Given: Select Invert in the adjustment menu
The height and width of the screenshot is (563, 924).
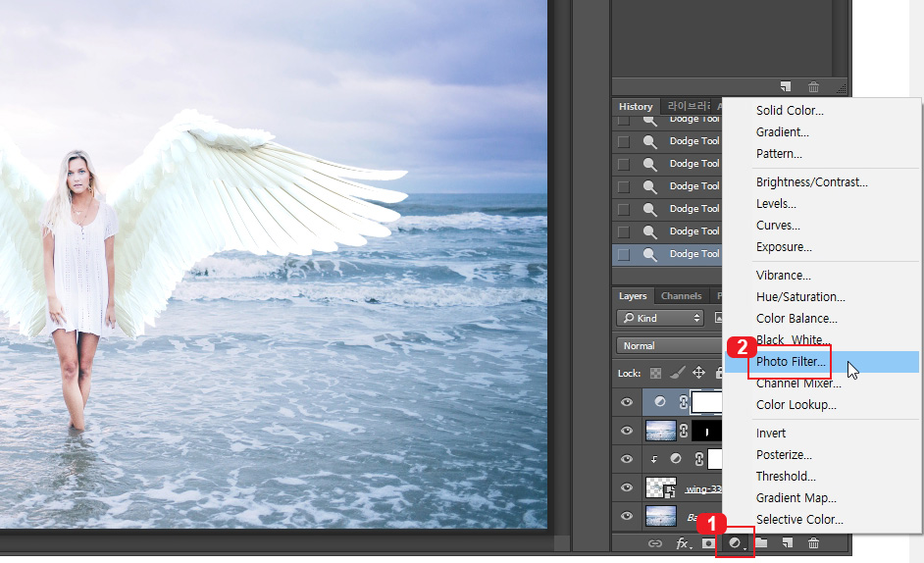Looking at the screenshot, I should (771, 434).
